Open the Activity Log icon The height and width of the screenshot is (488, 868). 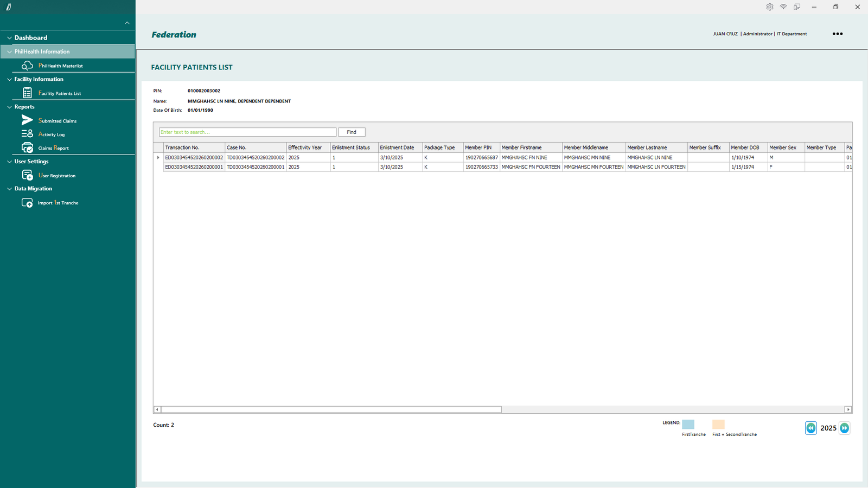[x=27, y=134]
